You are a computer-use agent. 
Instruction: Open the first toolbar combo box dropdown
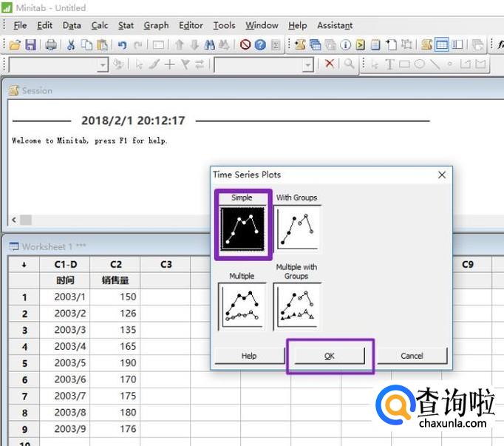[103, 65]
